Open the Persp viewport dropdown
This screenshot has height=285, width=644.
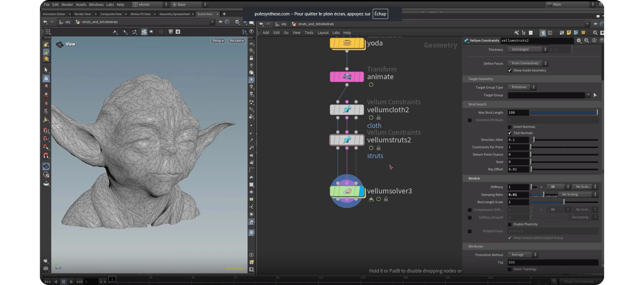tap(218, 41)
